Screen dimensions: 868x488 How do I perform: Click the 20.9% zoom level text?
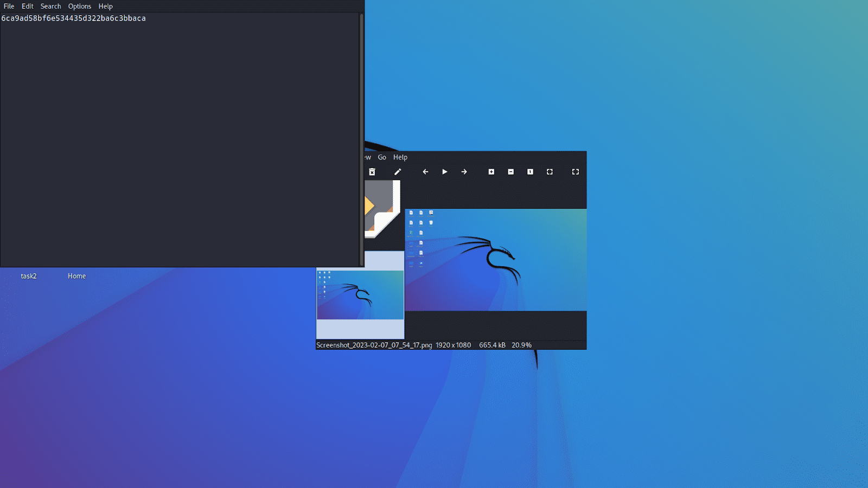click(521, 345)
